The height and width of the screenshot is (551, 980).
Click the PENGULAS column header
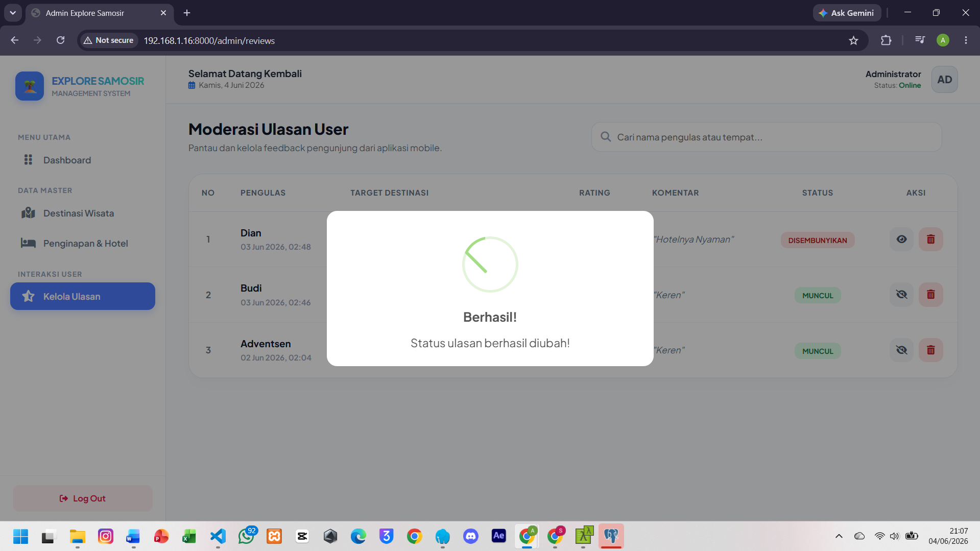pyautogui.click(x=263, y=193)
